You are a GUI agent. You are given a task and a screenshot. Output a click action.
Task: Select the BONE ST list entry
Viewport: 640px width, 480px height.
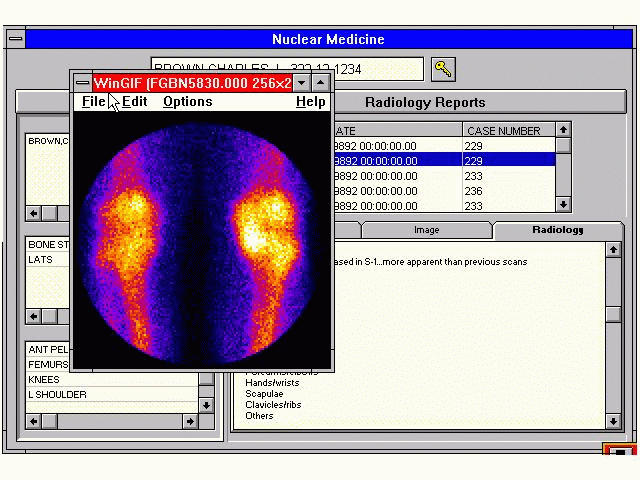click(x=48, y=244)
